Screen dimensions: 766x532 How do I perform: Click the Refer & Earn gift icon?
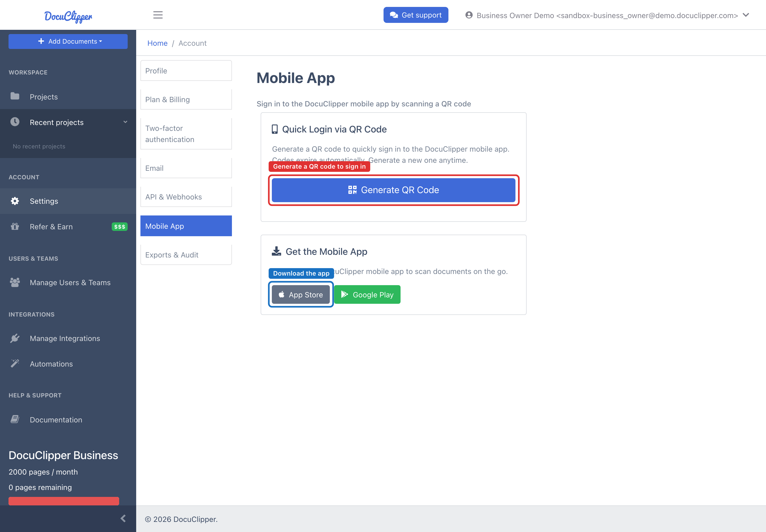15,227
